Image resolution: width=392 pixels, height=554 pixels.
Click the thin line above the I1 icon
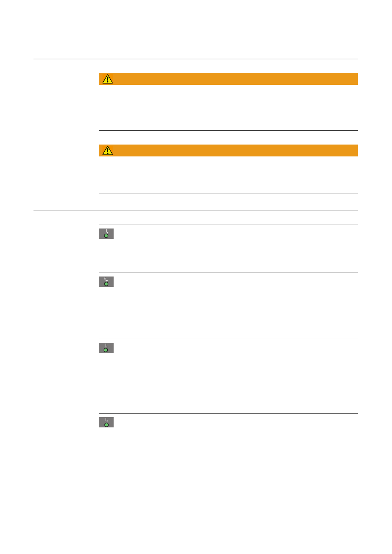pos(228,339)
